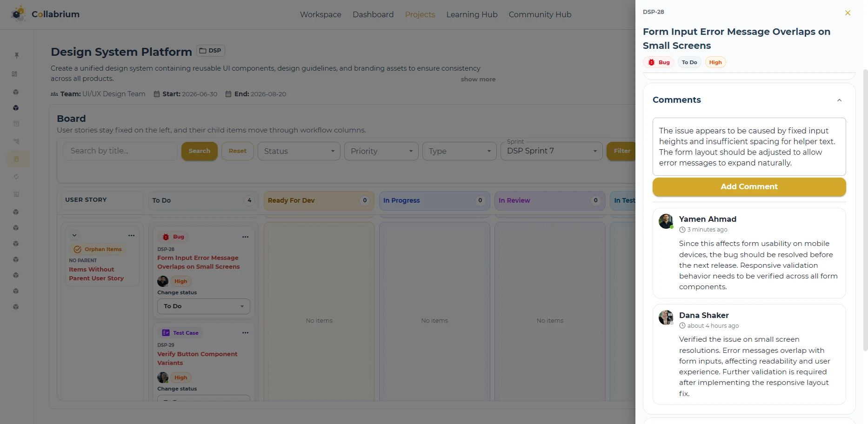Open the Workspace nav item
Screen dimensions: 868x424
pyautogui.click(x=320, y=14)
